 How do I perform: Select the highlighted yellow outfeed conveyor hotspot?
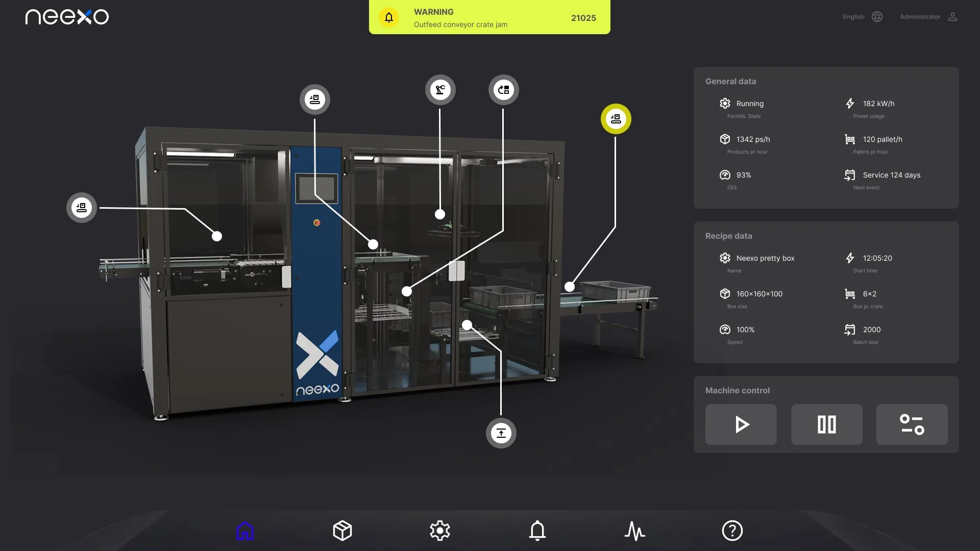[x=616, y=119]
